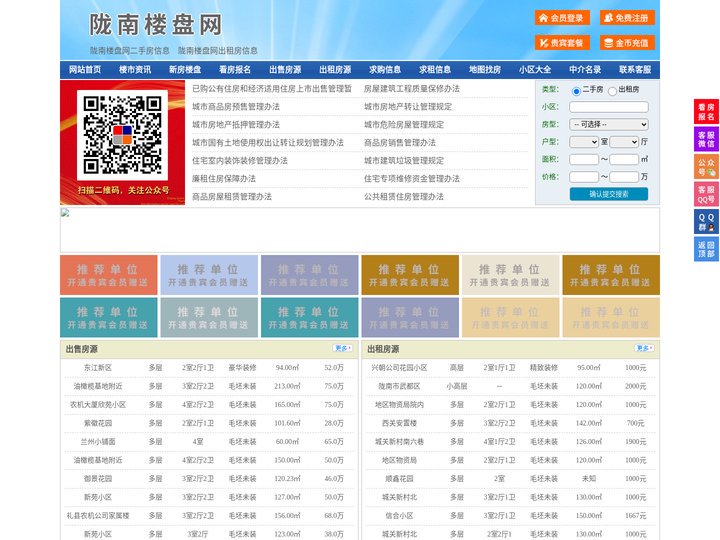Open the 看房报名 navigation item
Viewport: 720px width, 540px height.
pos(235,70)
